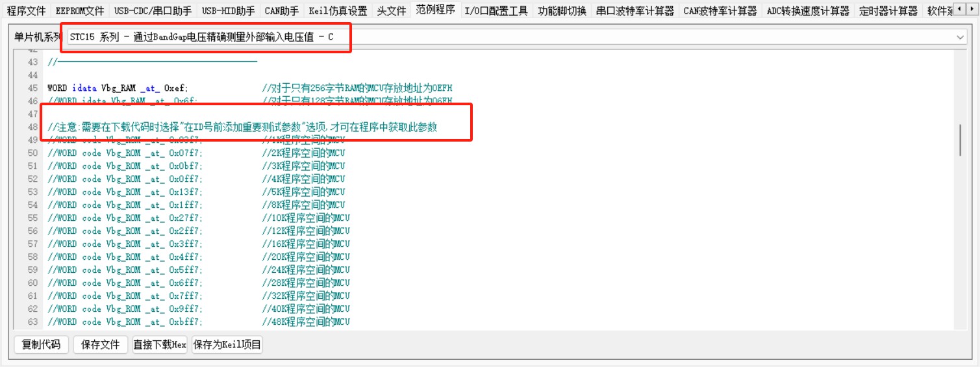Open the CAN助手 tab

click(282, 10)
